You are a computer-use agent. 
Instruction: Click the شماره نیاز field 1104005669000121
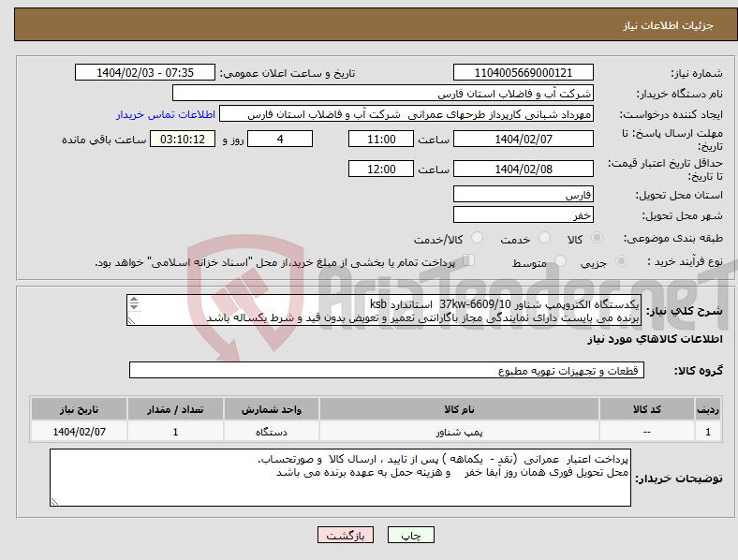pos(523,72)
